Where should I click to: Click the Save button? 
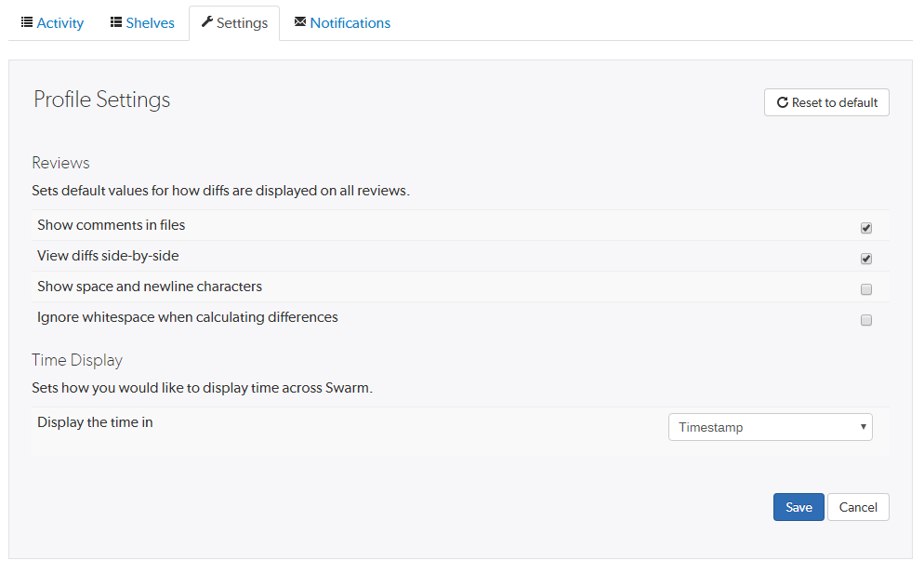tap(798, 507)
